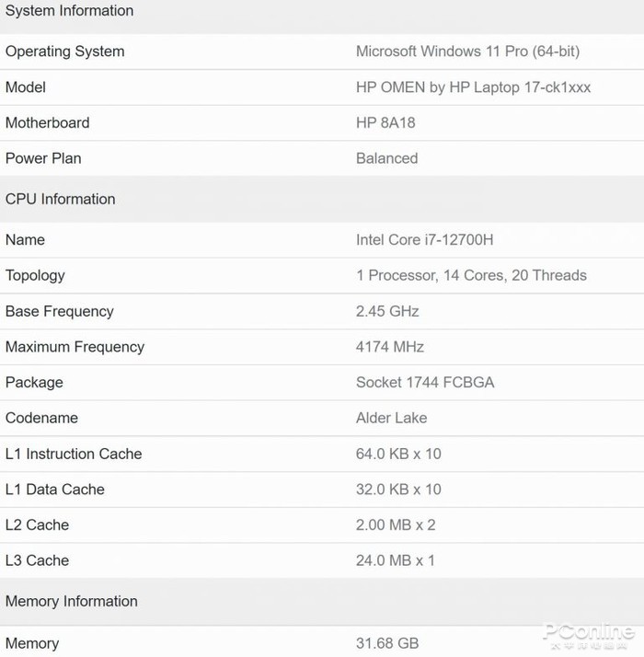
Task: Click the 31.68 GB memory value
Action: pyautogui.click(x=387, y=643)
